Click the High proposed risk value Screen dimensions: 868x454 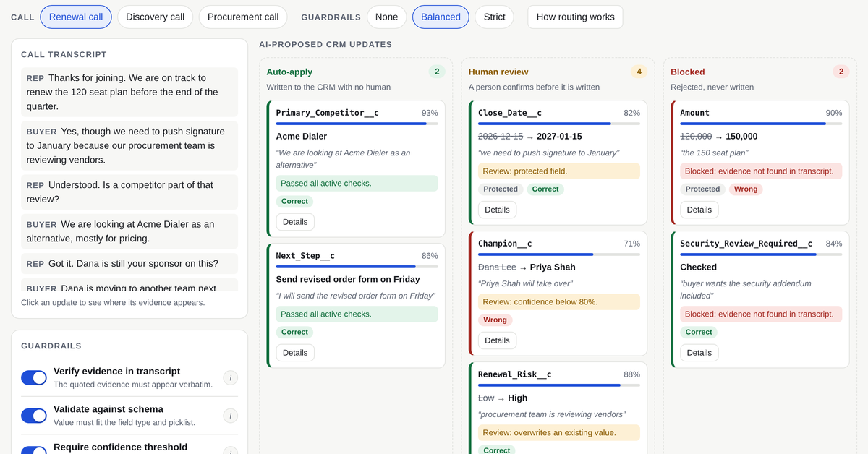click(x=517, y=398)
